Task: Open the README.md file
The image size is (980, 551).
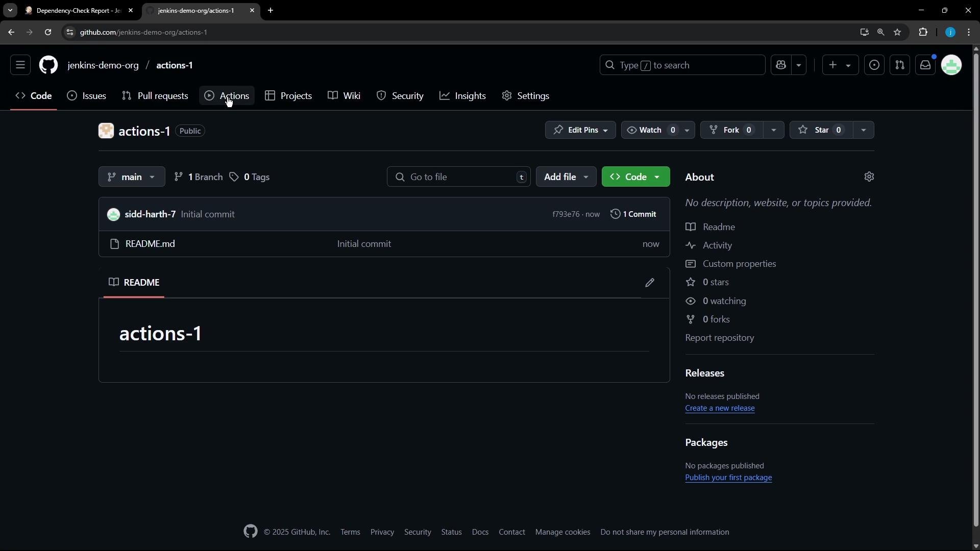Action: click(x=150, y=244)
